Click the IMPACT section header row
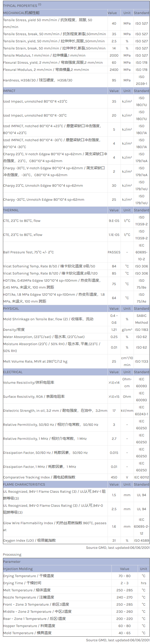The width and height of the screenshot is (150, 644). tap(76, 91)
